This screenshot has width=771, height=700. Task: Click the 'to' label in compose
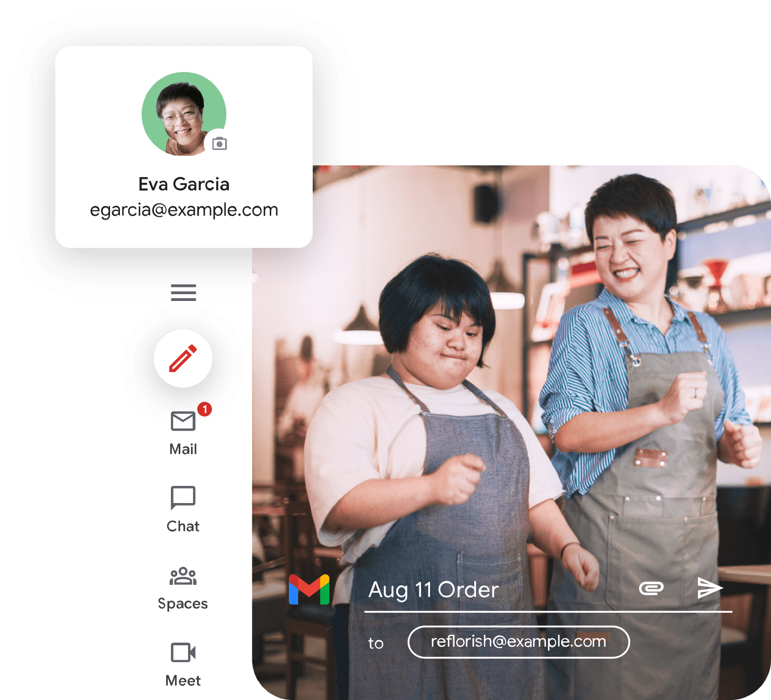376,643
